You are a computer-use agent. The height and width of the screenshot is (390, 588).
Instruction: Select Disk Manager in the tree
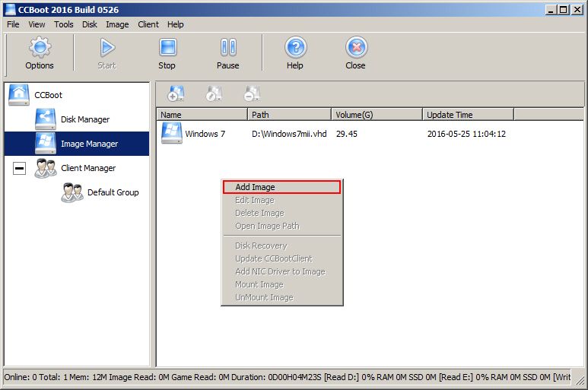(x=85, y=119)
